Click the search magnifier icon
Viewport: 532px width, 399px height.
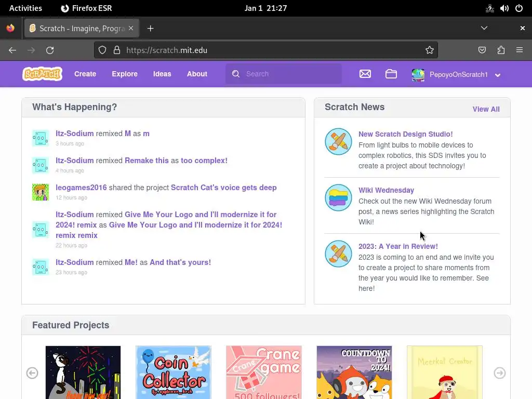236,74
